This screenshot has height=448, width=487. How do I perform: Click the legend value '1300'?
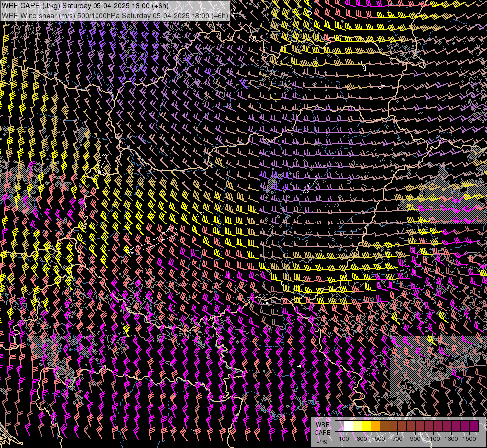451,439
